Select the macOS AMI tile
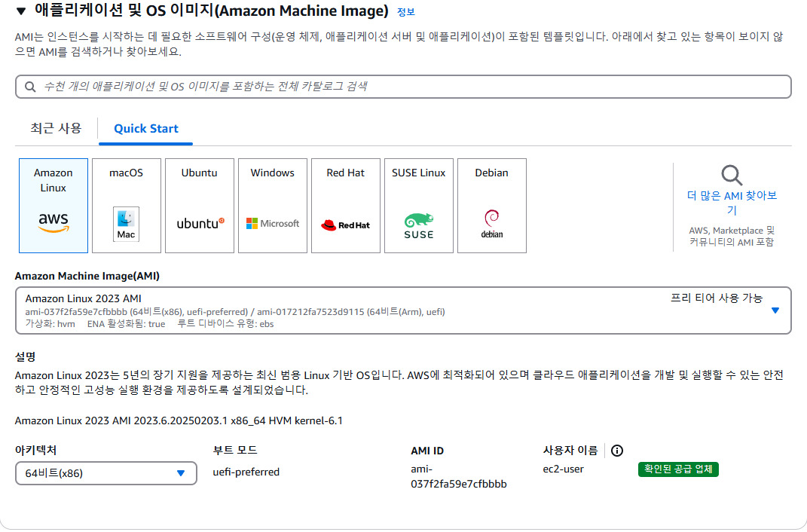This screenshot has width=807, height=532. coord(127,206)
